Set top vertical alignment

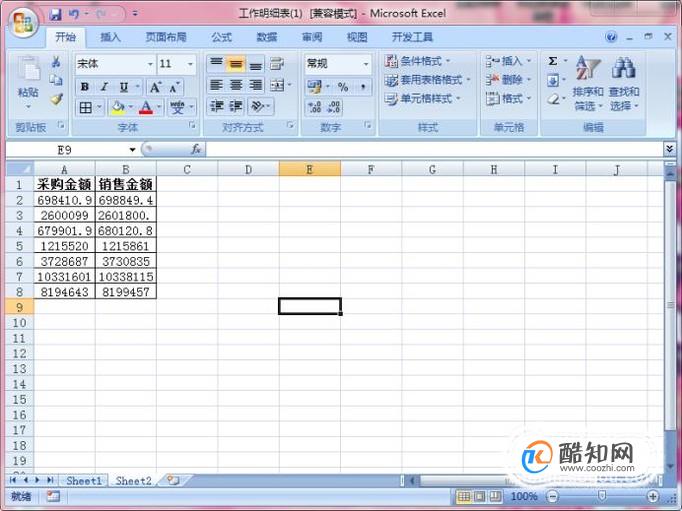pos(216,64)
